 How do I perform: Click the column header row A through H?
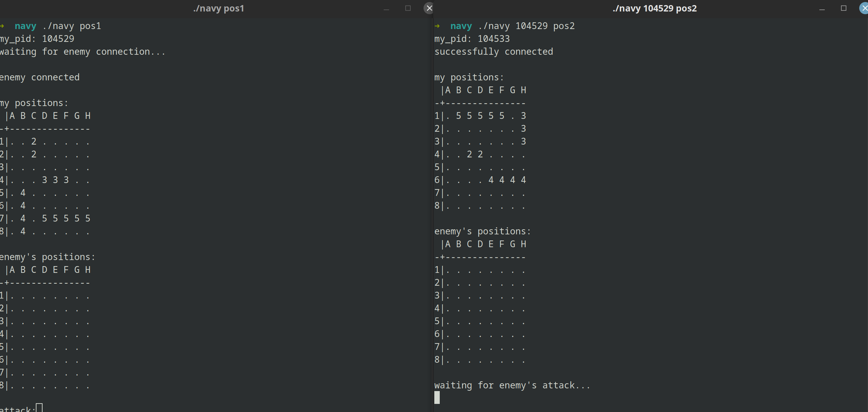(x=50, y=115)
